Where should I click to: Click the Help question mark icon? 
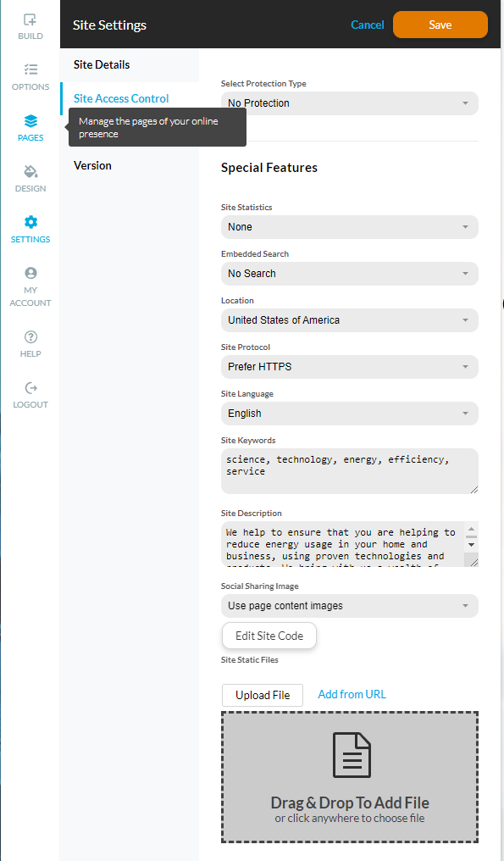(30, 336)
